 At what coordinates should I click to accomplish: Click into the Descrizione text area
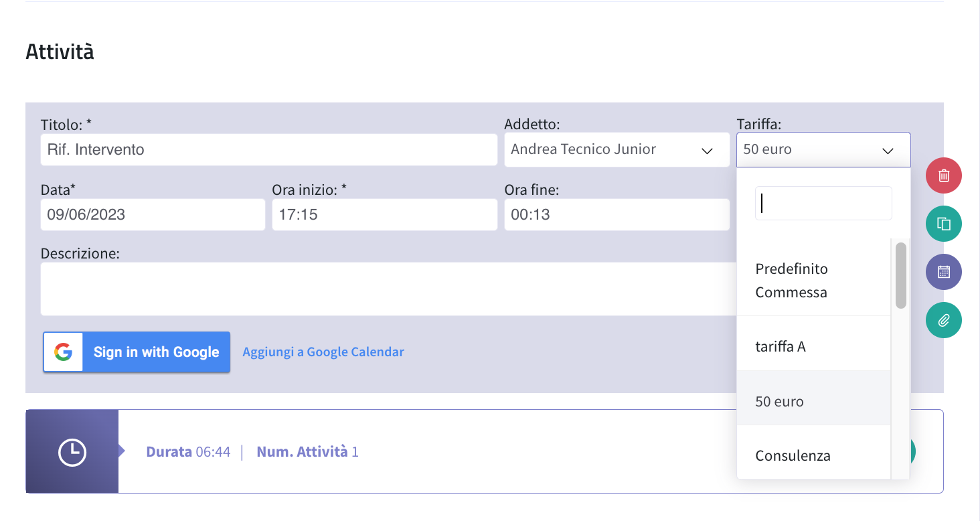[x=388, y=289]
